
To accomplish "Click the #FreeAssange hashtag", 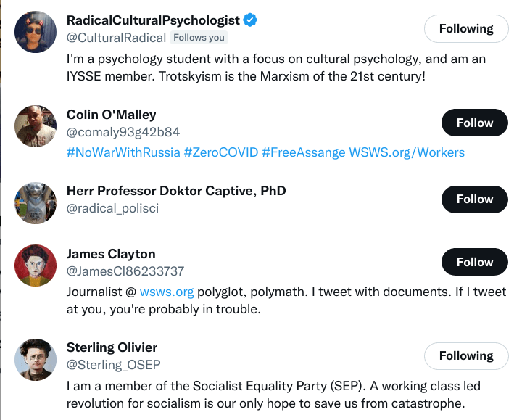I will pos(303,152).
